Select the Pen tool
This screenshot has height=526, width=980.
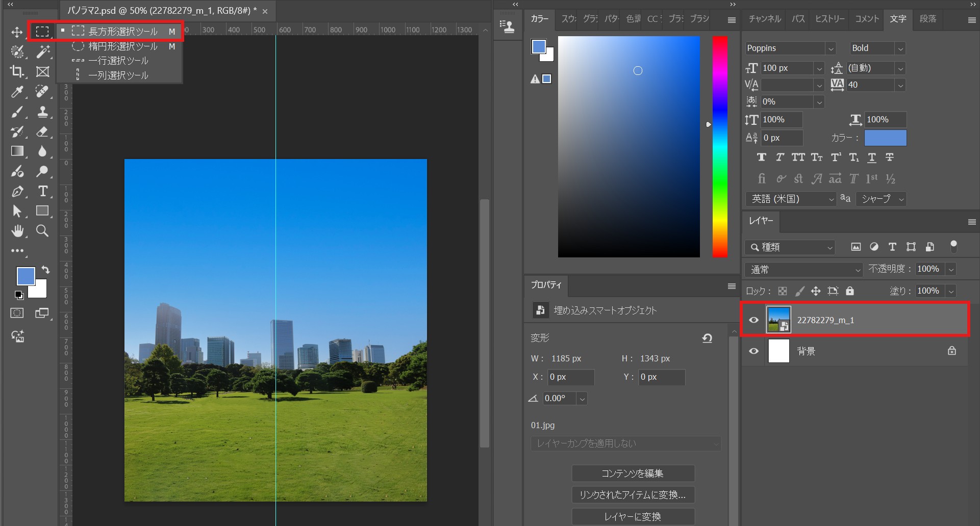[17, 192]
